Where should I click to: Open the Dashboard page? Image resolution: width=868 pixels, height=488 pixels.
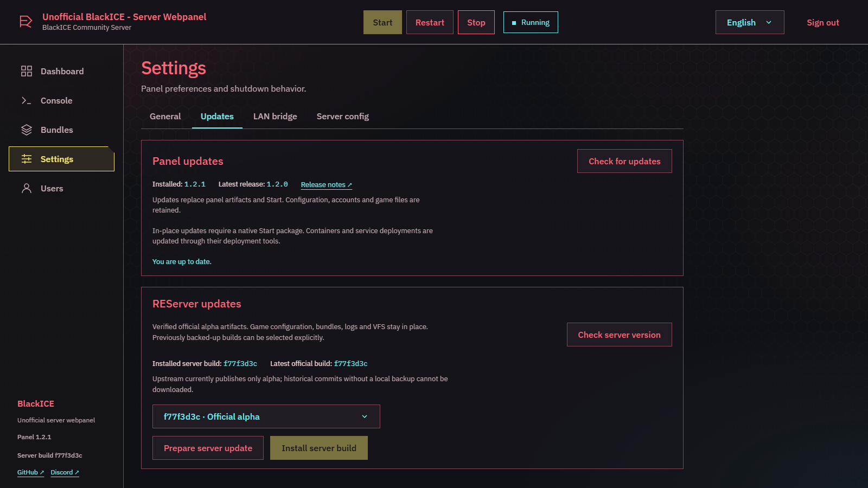pyautogui.click(x=61, y=71)
